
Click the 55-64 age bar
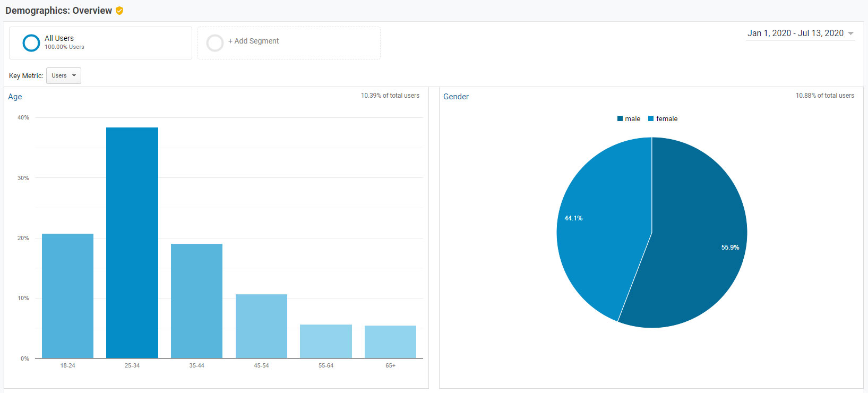click(x=326, y=341)
